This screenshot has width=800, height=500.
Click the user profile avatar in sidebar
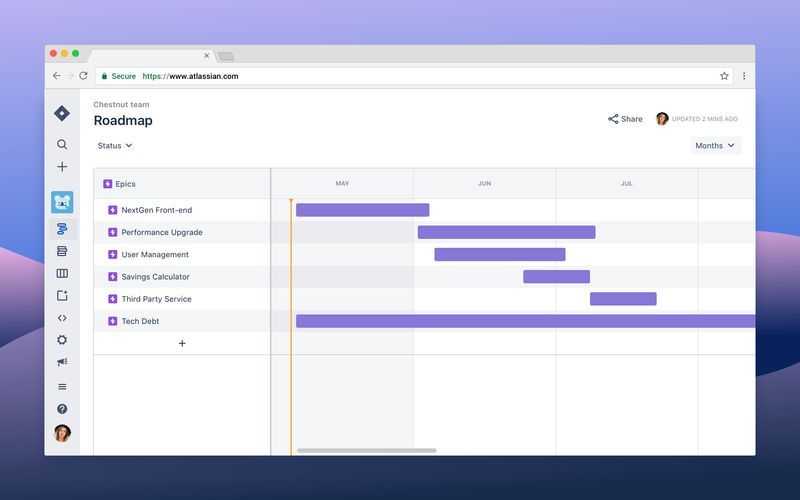(62, 433)
